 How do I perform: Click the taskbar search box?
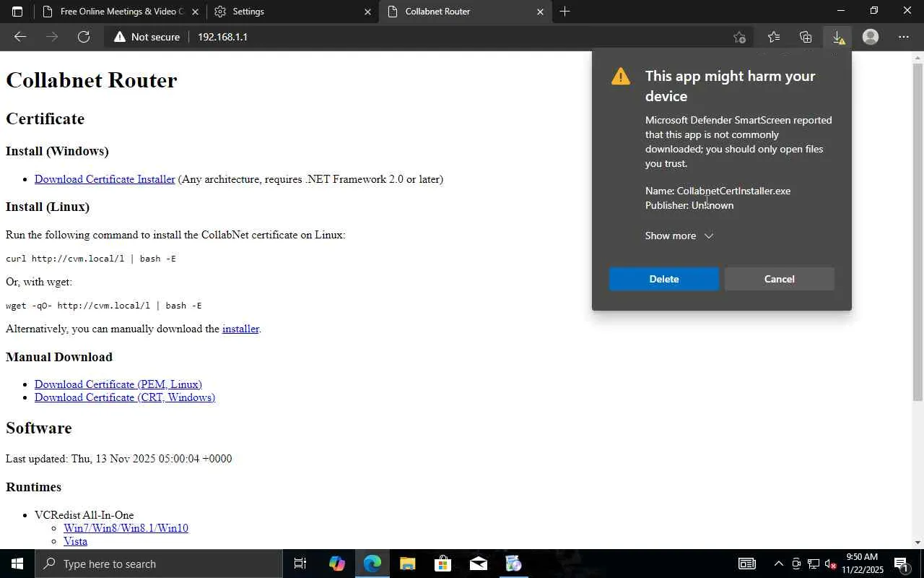[x=159, y=564]
